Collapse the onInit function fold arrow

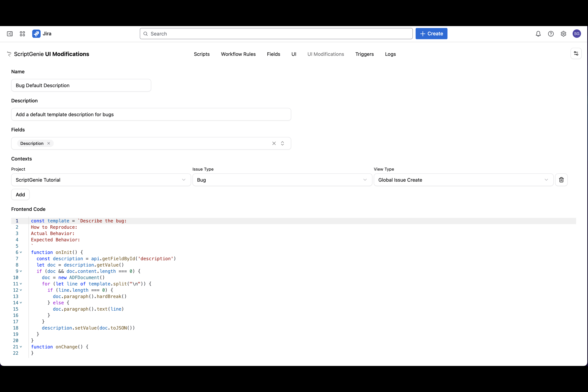21,252
